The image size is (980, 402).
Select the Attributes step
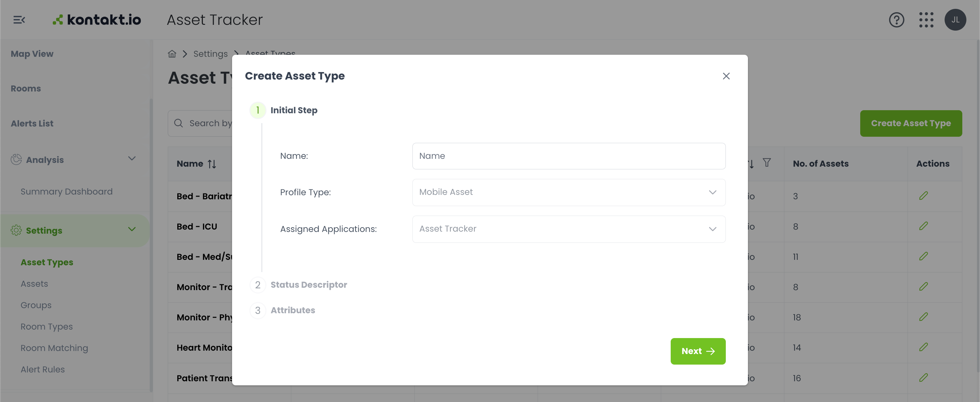[x=282, y=310]
